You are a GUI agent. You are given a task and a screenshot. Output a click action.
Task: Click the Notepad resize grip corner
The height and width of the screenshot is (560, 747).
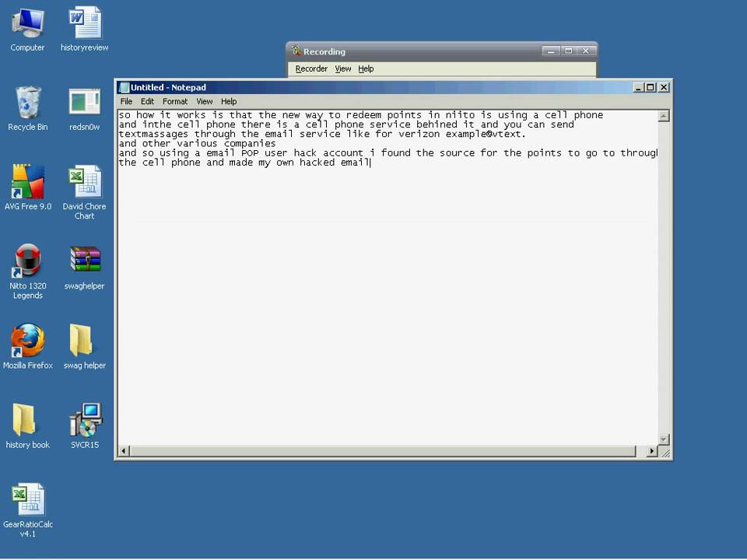(665, 453)
